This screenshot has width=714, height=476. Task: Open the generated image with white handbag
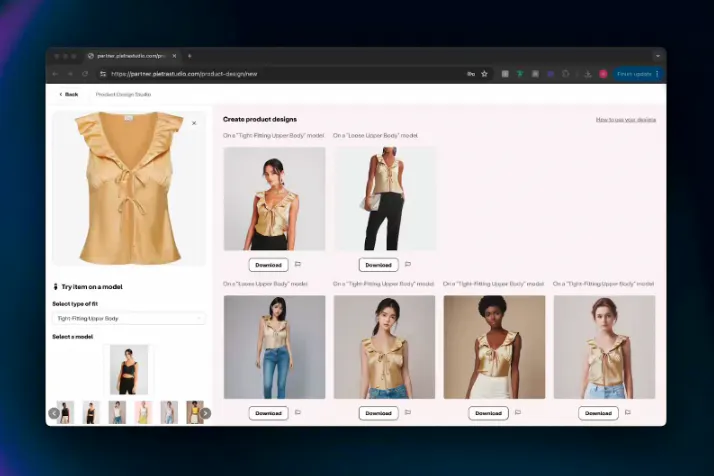[384, 199]
